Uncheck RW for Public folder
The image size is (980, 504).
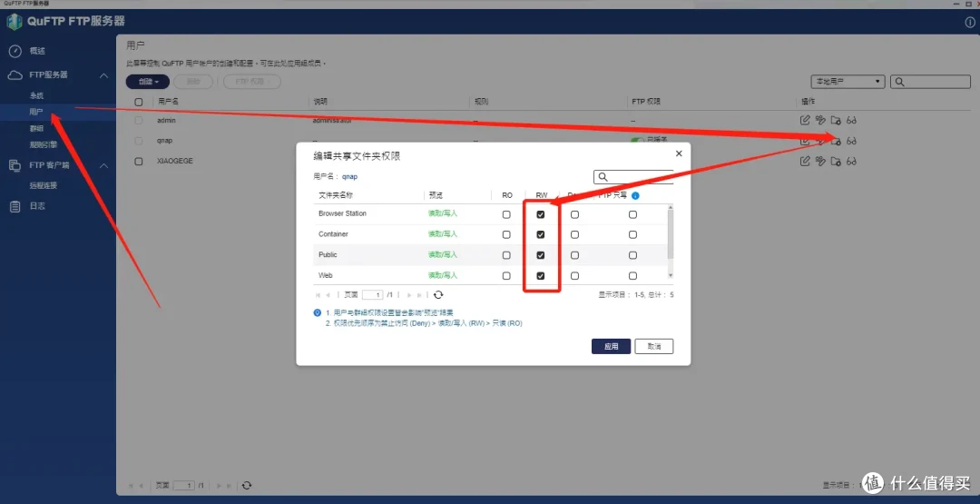(541, 255)
